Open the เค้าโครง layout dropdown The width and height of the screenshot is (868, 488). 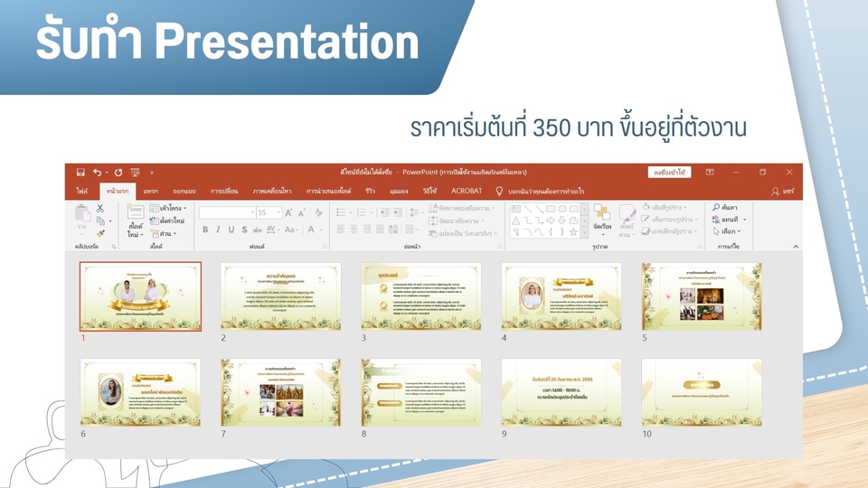pyautogui.click(x=168, y=209)
